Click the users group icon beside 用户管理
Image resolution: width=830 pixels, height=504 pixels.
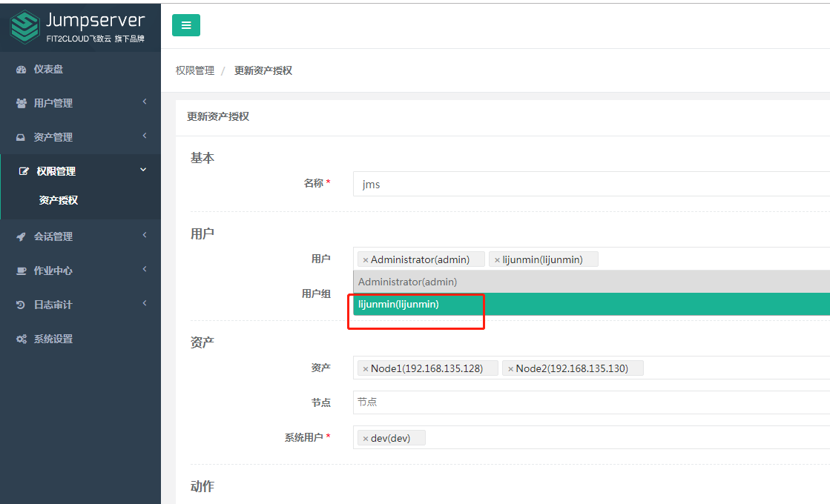(22, 103)
